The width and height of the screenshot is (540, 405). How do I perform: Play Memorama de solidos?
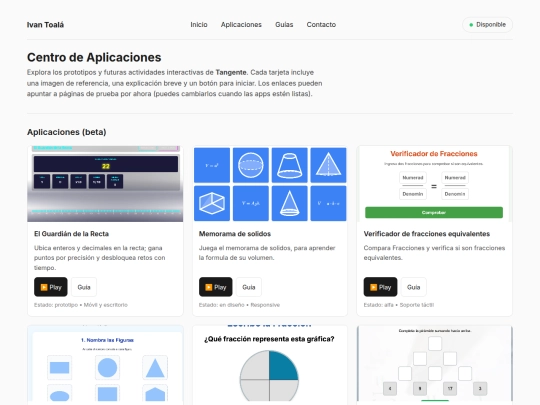(216, 287)
